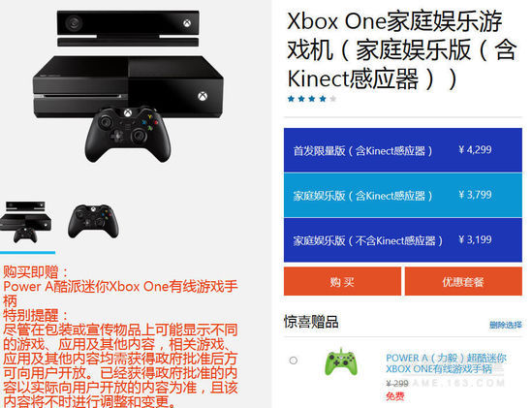Viewport: 532px width, 408px height.
Task: Select the Power A gift radio button
Action: point(294,361)
